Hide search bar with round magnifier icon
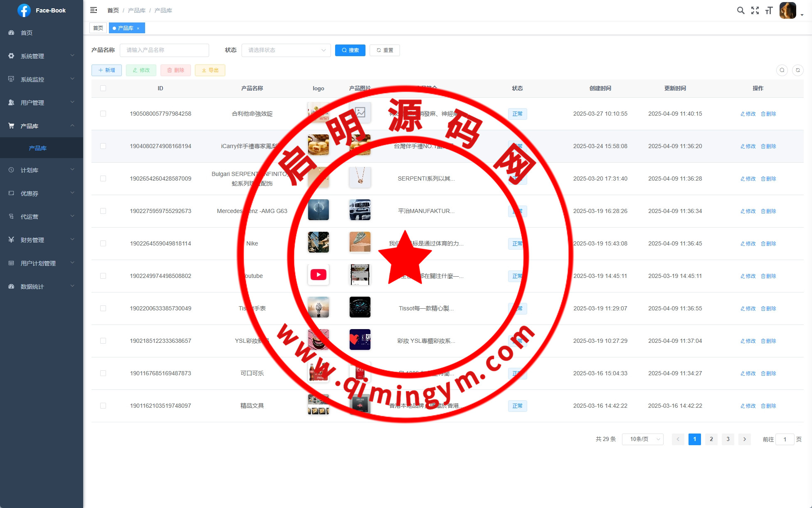Screen dimensions: 812x508 (x=782, y=70)
